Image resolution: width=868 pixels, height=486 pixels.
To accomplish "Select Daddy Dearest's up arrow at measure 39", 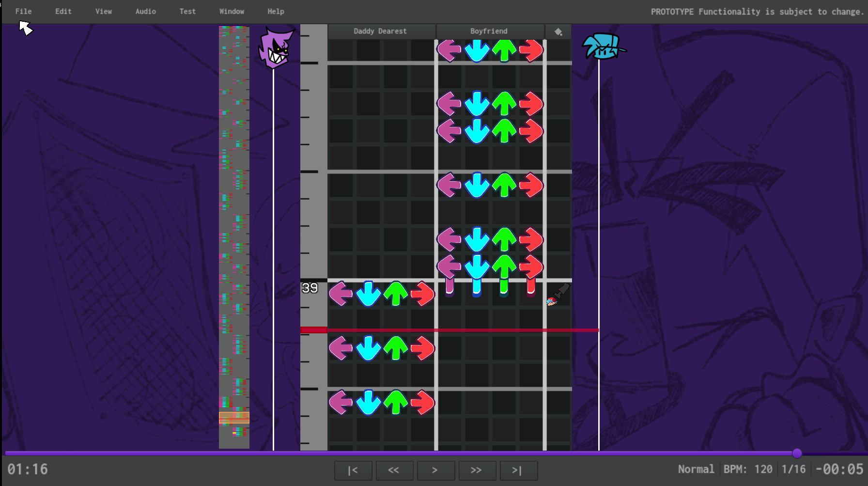I will 396,294.
